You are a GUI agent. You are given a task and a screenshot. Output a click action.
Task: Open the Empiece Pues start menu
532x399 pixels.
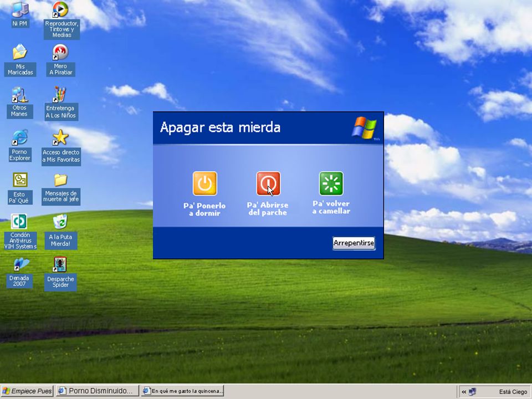[27, 391]
